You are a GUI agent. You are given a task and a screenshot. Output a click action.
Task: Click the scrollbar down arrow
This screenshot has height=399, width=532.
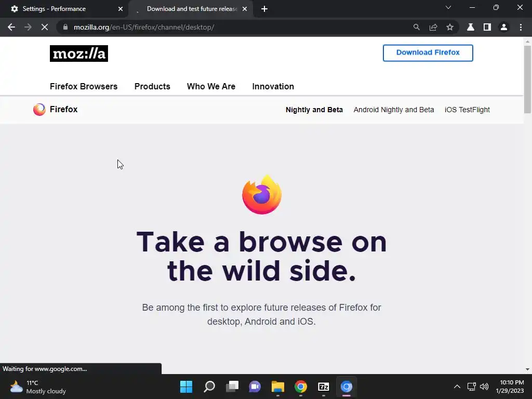[x=527, y=369]
